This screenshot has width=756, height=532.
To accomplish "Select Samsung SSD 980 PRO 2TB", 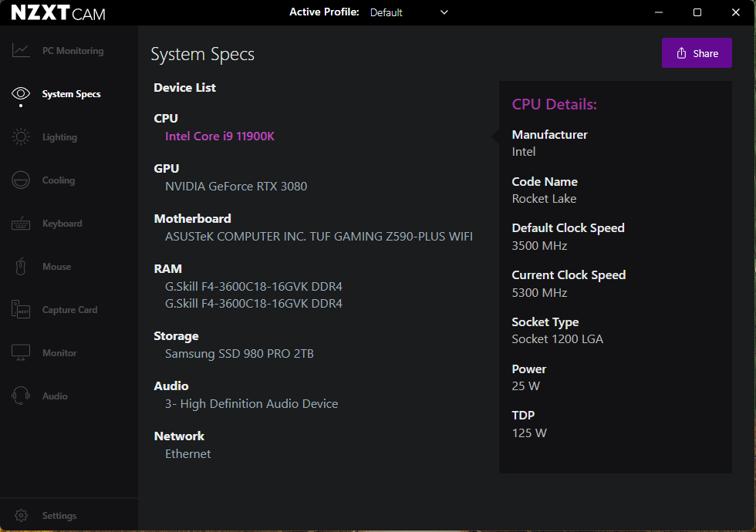I will (x=240, y=354).
